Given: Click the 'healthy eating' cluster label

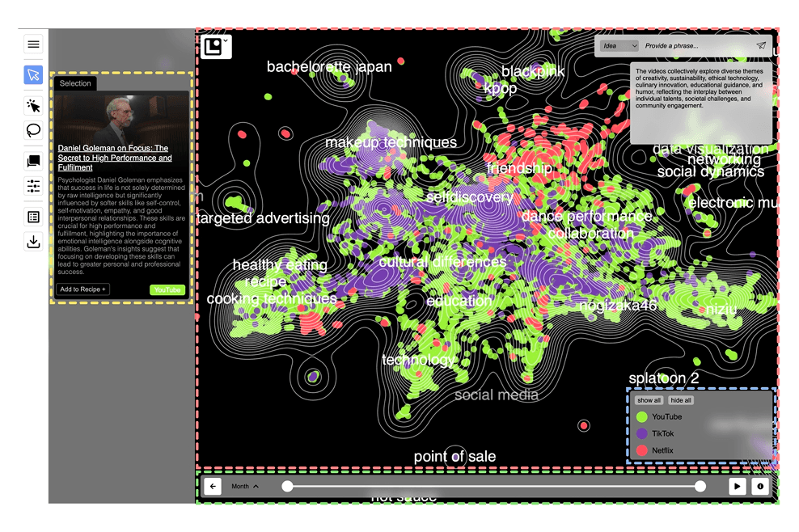Looking at the screenshot, I should [x=280, y=265].
